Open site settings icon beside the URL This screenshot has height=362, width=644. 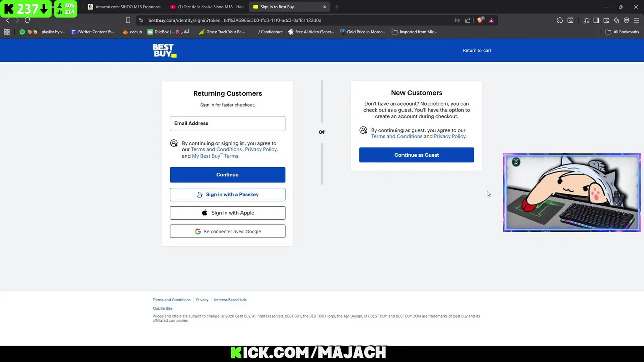[x=141, y=20]
